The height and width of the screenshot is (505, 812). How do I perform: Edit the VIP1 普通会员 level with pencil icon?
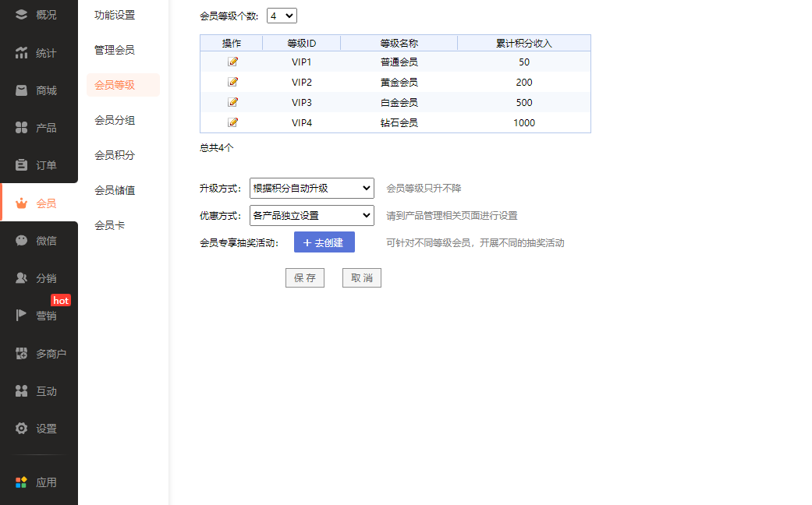coord(232,61)
